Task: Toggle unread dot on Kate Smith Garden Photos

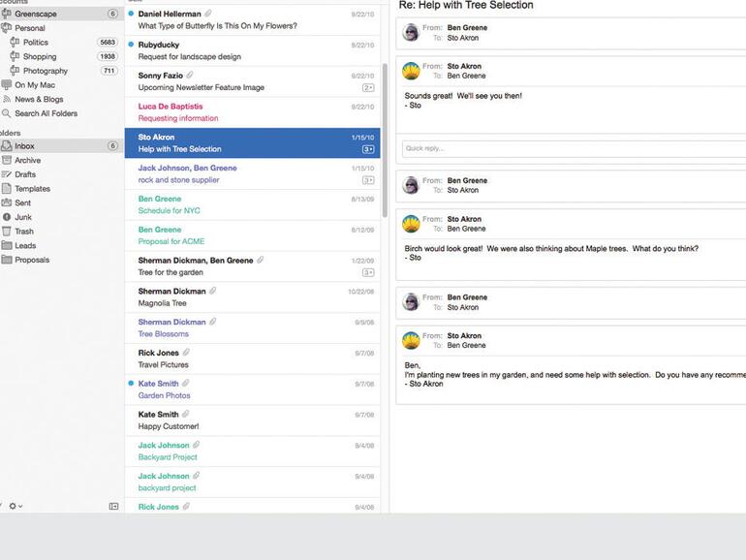Action: point(131,383)
